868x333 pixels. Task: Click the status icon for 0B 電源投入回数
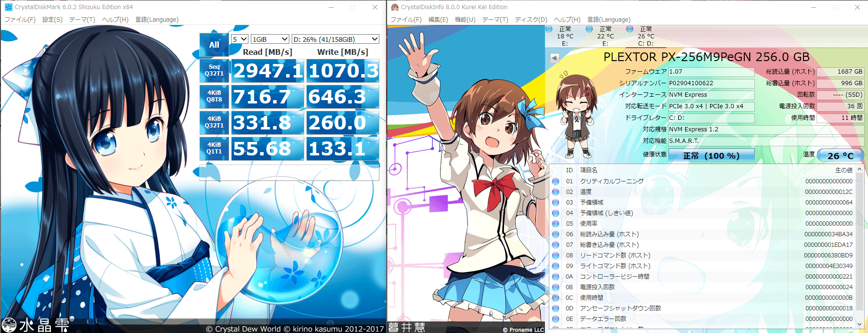556,287
